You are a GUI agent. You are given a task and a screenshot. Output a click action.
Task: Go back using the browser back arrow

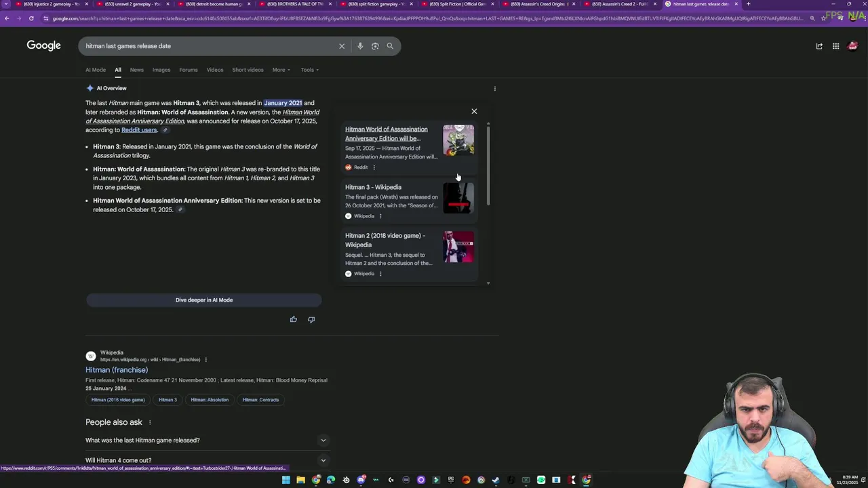click(x=7, y=18)
